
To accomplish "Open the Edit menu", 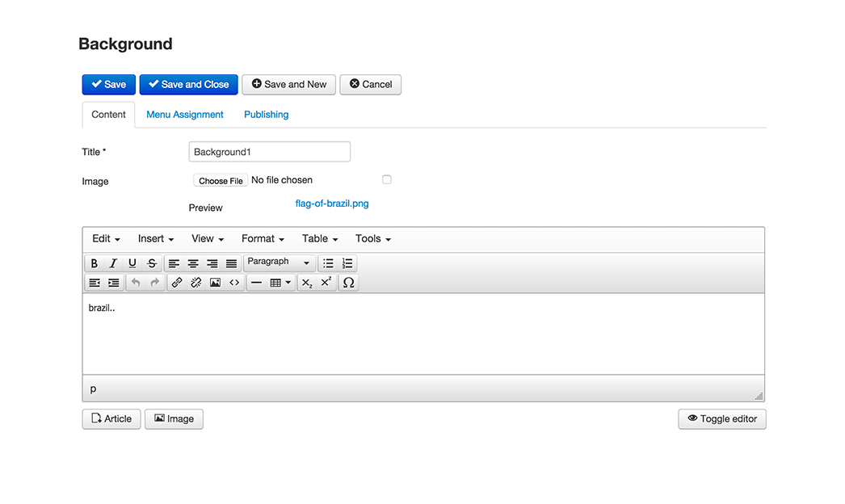I will (106, 239).
